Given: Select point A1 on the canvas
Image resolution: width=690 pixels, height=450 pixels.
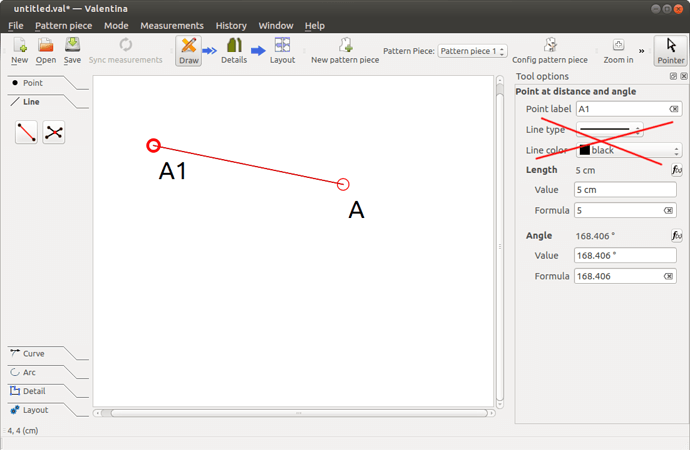Looking at the screenshot, I should (x=153, y=145).
